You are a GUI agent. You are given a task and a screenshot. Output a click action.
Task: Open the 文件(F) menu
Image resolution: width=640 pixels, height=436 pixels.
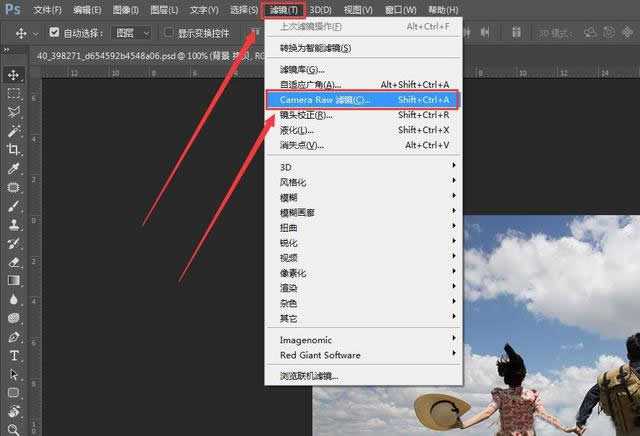[47, 9]
